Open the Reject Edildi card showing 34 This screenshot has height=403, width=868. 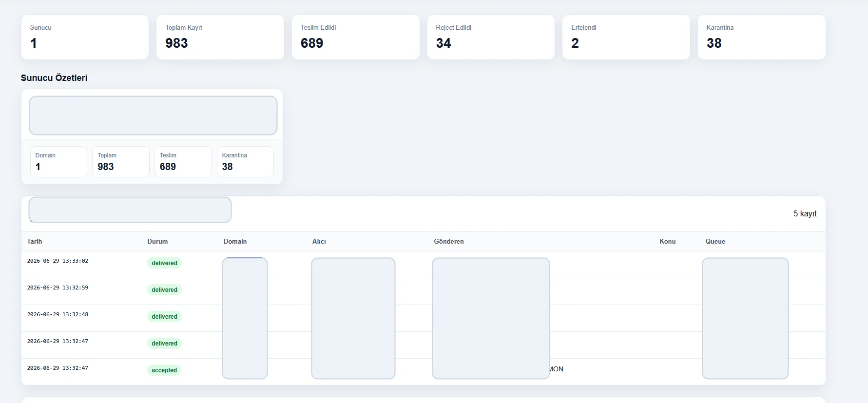click(491, 37)
